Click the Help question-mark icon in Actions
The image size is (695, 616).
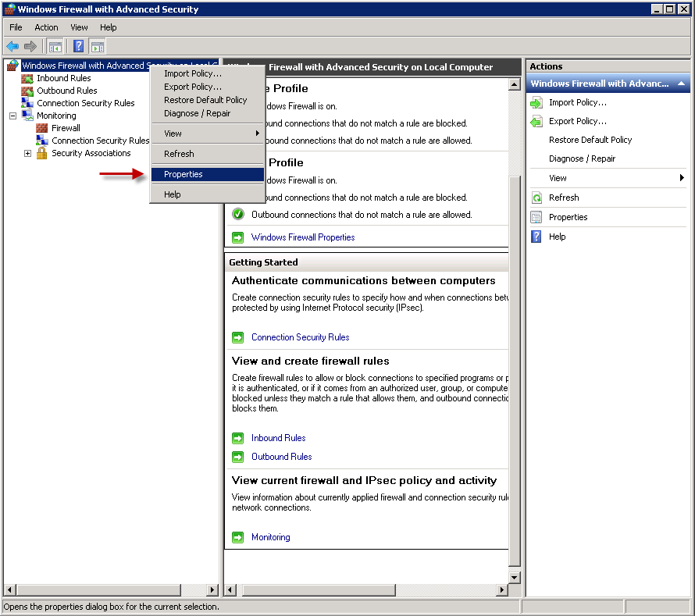(x=536, y=237)
